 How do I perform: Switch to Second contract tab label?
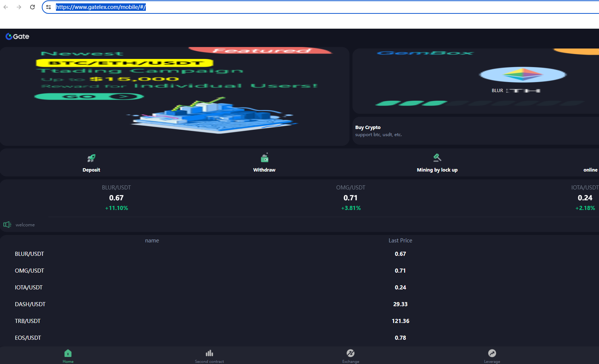(x=209, y=361)
